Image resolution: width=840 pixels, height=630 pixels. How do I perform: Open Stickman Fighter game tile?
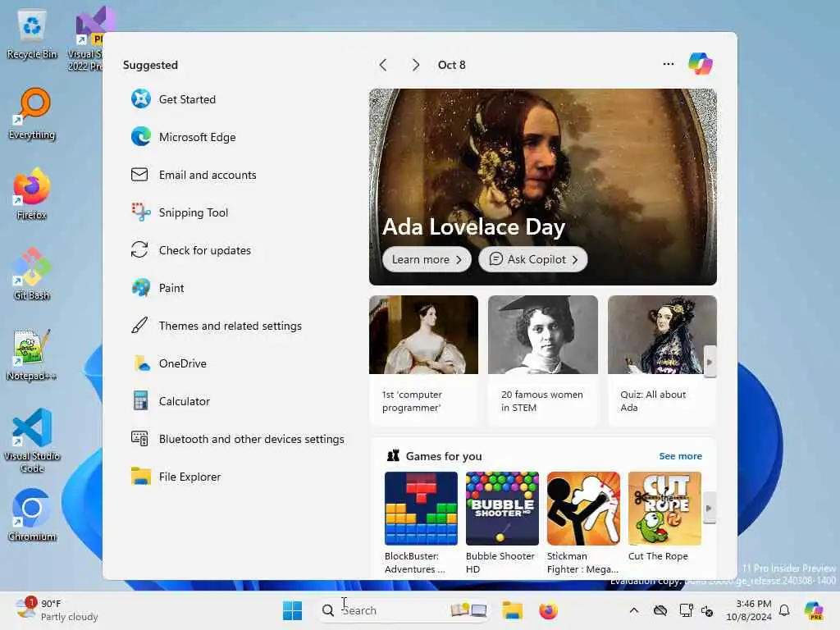[583, 523]
